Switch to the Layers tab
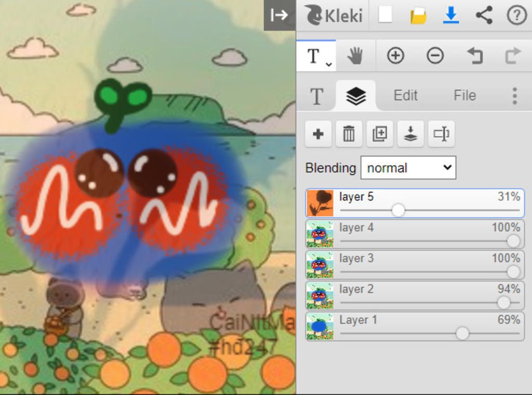The image size is (532, 395). [x=355, y=96]
